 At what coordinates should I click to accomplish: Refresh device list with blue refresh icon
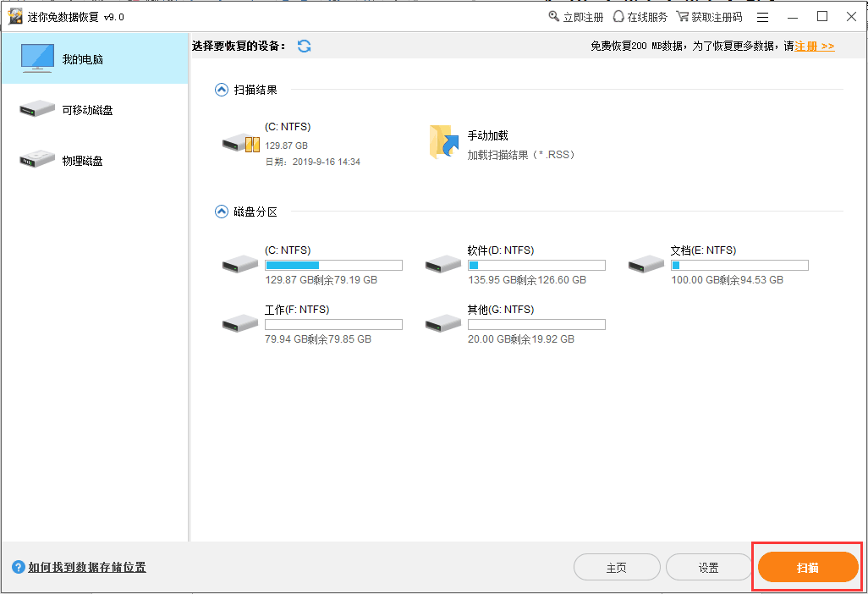click(304, 46)
